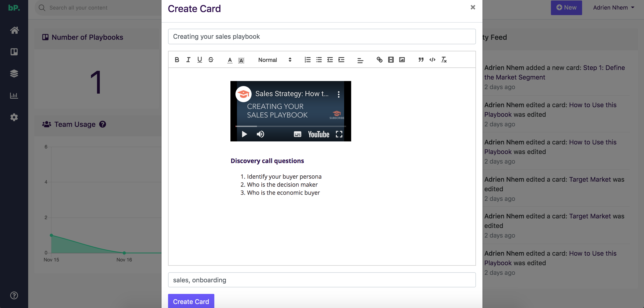Apply blockquote formatting
644x308 pixels.
pyautogui.click(x=421, y=60)
